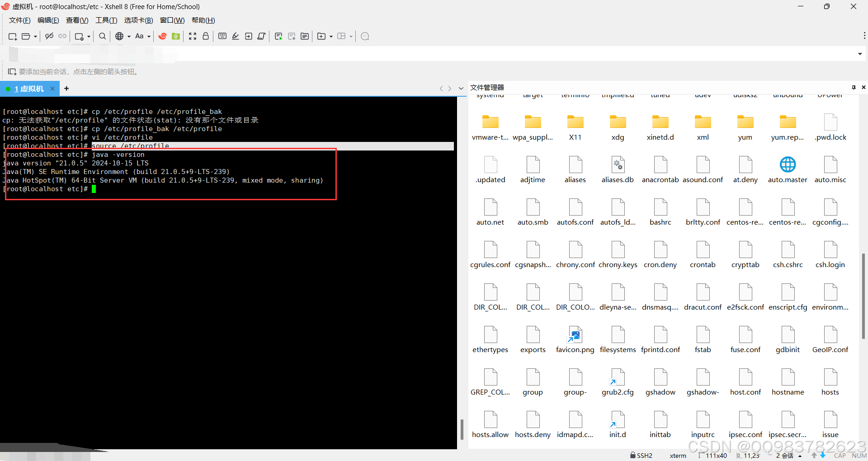Open session properties toolbar icon
The width and height of the screenshot is (868, 461).
coord(79,36)
